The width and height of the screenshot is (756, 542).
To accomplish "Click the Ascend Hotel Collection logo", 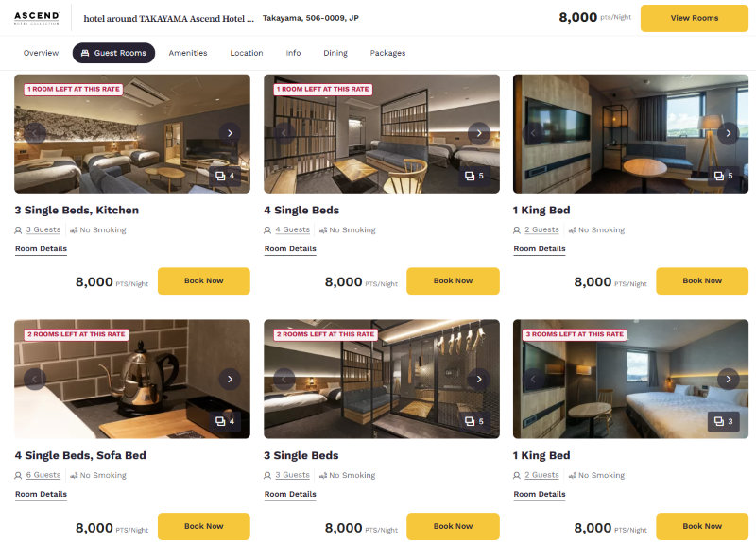I will pos(37,18).
